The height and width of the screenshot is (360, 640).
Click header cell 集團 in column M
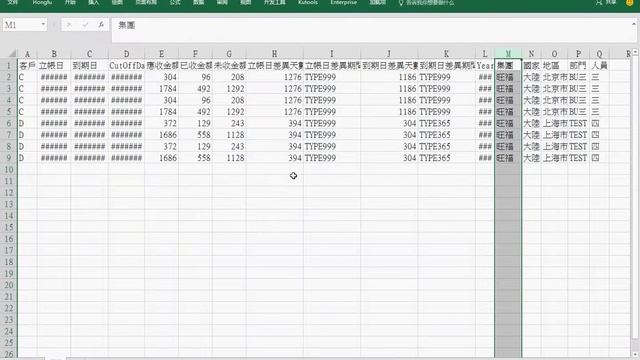[x=508, y=65]
